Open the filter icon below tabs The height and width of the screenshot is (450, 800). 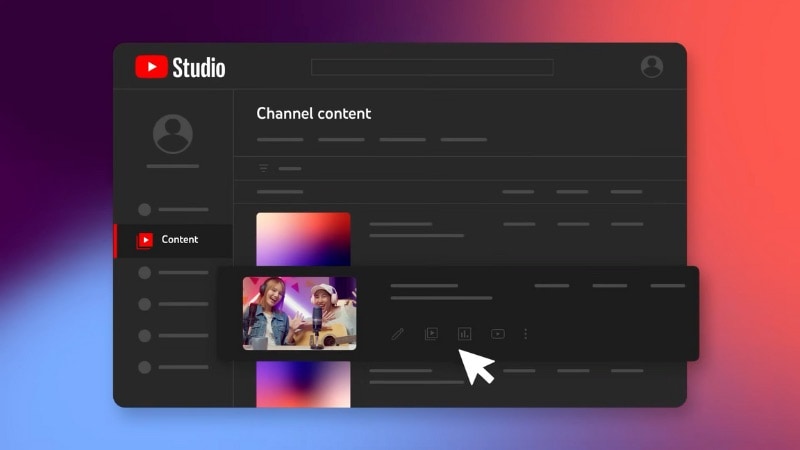[263, 168]
